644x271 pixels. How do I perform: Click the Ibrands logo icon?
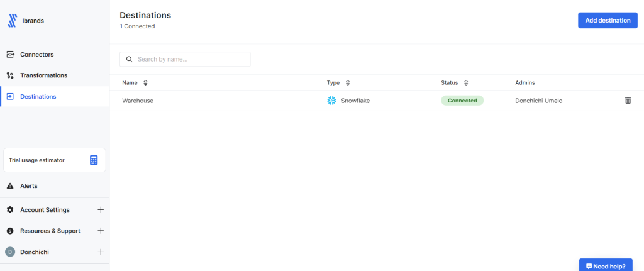pyautogui.click(x=12, y=21)
